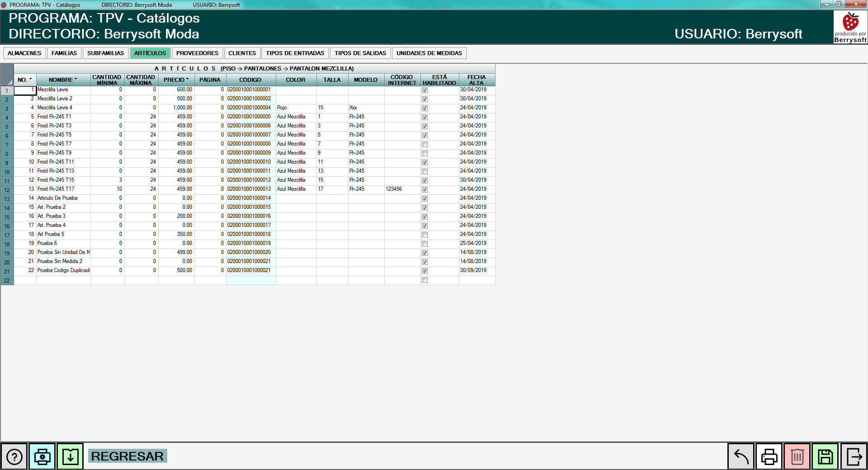Sort by the PRECIO column header
868x470 pixels.
pos(176,80)
